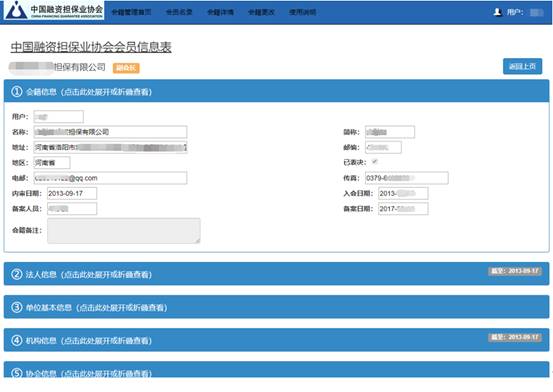This screenshot has height=392, width=553.
Task: Click the 简称 input field
Action: (x=390, y=132)
